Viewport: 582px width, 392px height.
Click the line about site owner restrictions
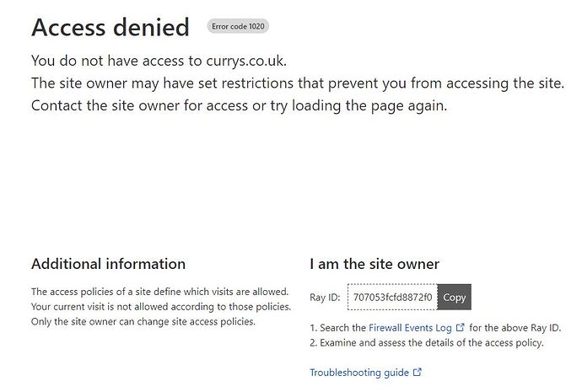pyautogui.click(x=297, y=83)
